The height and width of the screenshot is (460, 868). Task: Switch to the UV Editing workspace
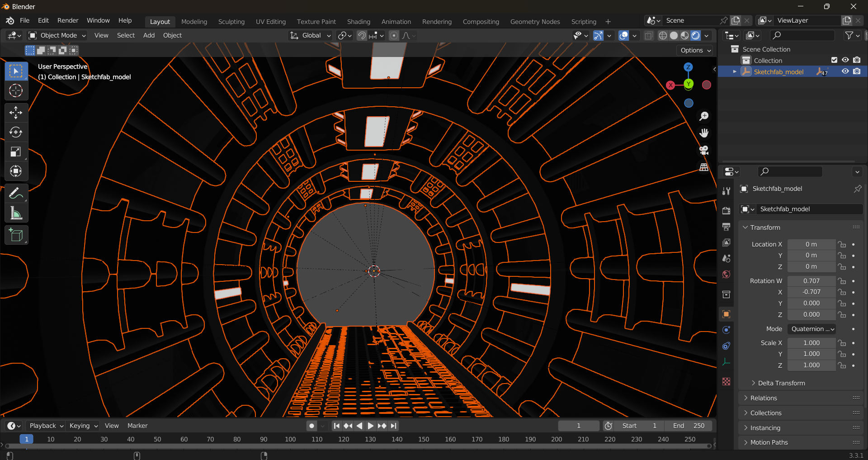(270, 22)
